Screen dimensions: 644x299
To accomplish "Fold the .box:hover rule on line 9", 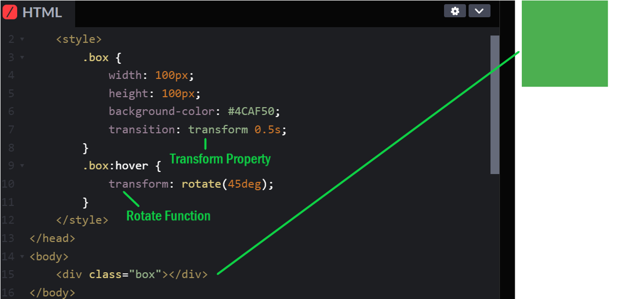I will click(22, 165).
